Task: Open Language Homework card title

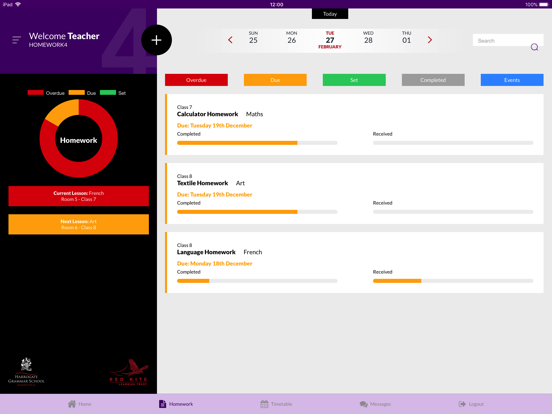Action: pos(206,252)
